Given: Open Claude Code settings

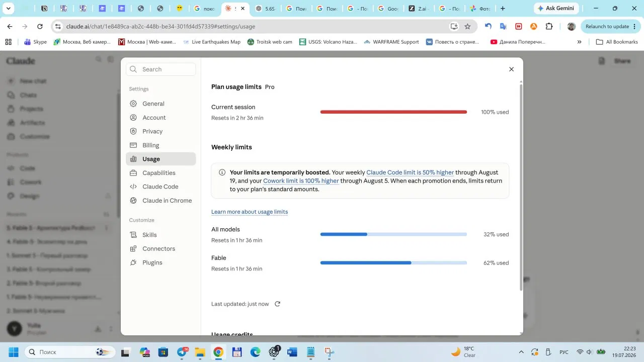Looking at the screenshot, I should point(161,187).
